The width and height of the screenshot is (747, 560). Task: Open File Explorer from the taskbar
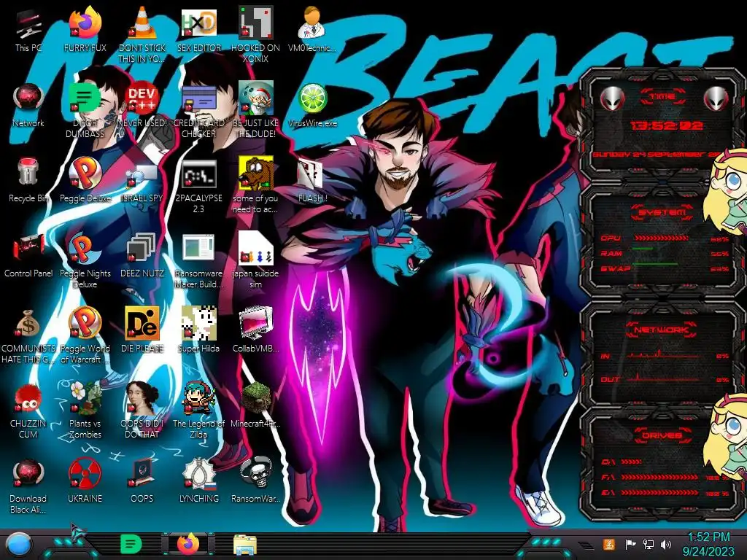point(245,545)
